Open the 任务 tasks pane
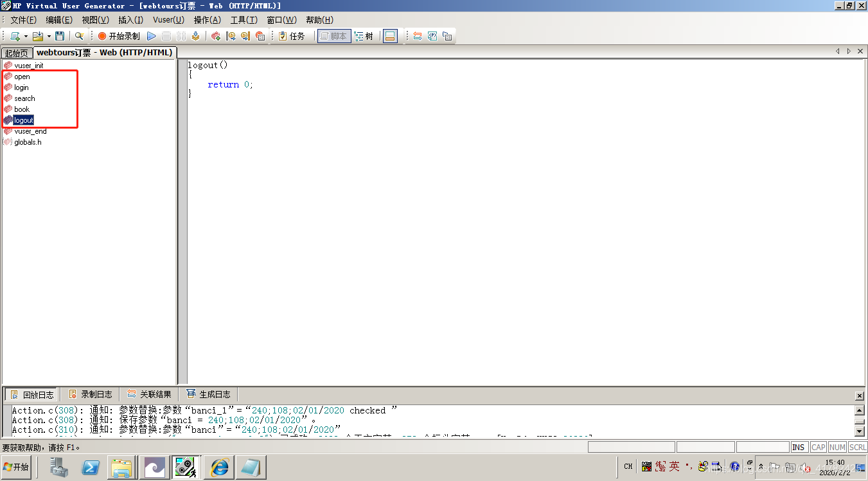 pos(292,36)
